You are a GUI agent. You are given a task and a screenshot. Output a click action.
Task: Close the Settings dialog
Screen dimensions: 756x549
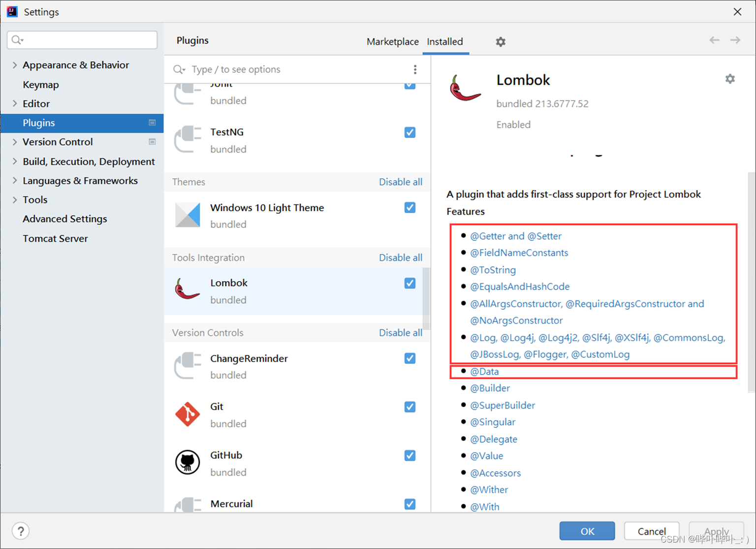click(x=737, y=11)
